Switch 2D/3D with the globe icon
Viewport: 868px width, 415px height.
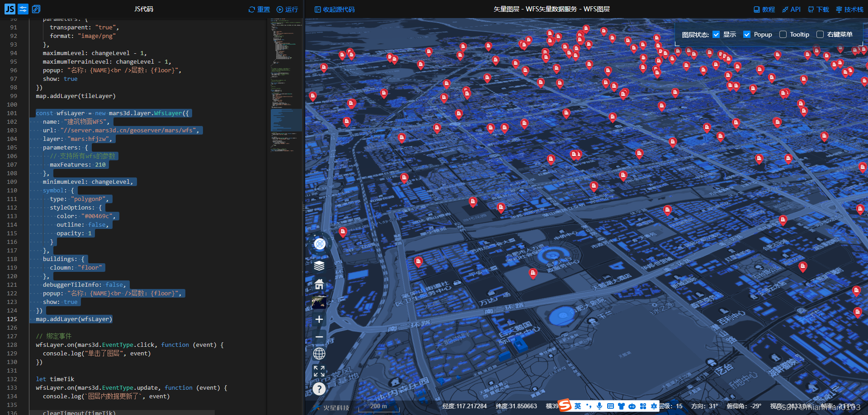point(319,354)
